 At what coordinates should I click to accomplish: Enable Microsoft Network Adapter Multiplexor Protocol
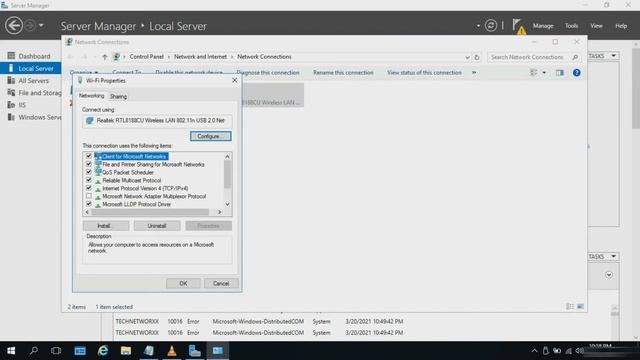[89, 196]
